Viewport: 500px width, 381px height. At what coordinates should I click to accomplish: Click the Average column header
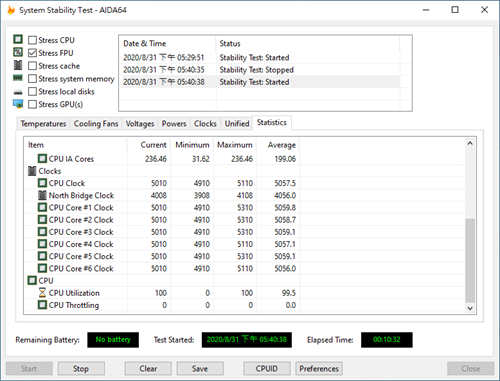click(278, 145)
